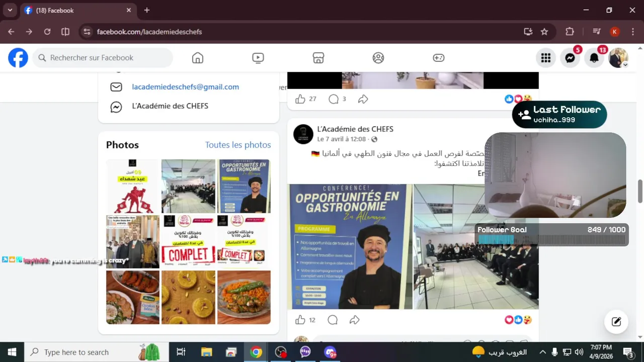Open the conference room photo thumbnail in Photos
Screen dimensions: 644x362
click(x=188, y=186)
